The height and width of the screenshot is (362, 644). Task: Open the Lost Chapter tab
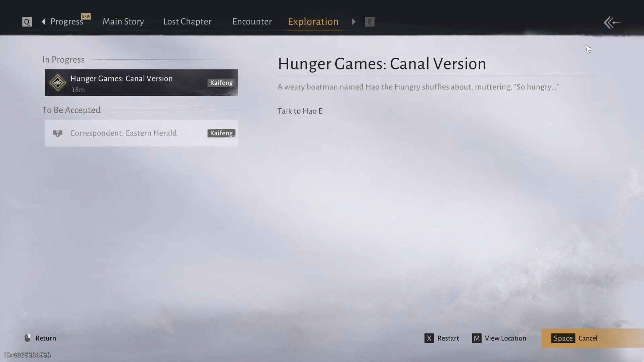(187, 21)
